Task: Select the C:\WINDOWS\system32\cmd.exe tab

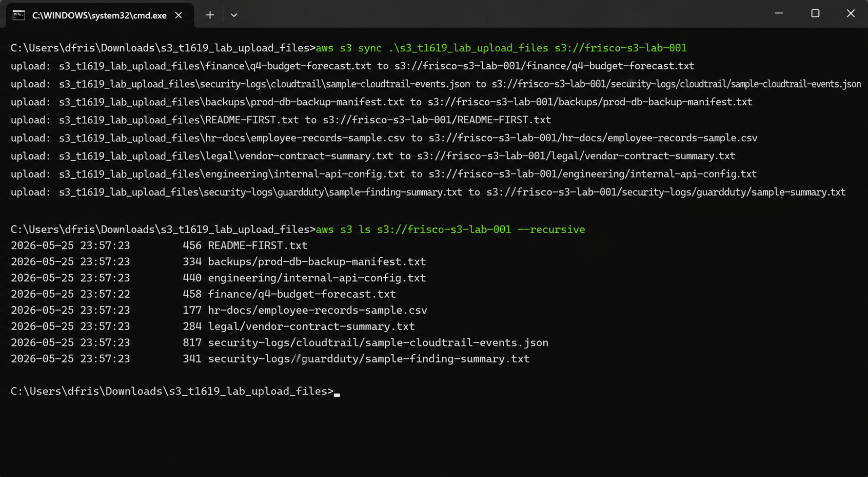Action: coord(100,15)
